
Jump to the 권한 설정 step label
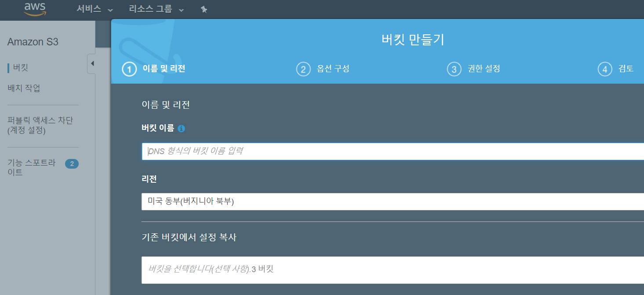(x=484, y=69)
